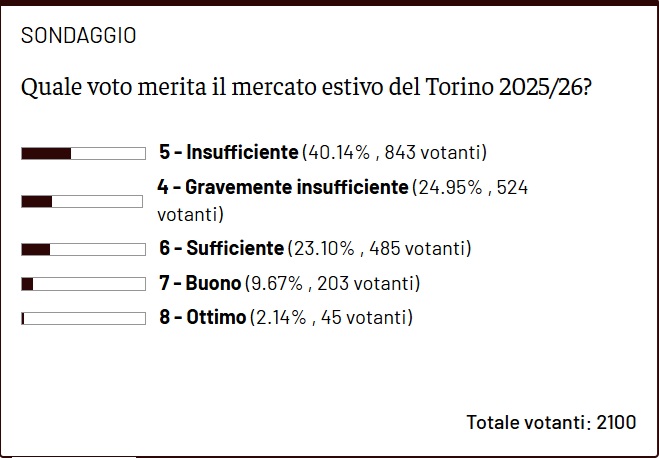
Task: Click the progress bar for 8 - Ottimo
Action: [83, 319]
